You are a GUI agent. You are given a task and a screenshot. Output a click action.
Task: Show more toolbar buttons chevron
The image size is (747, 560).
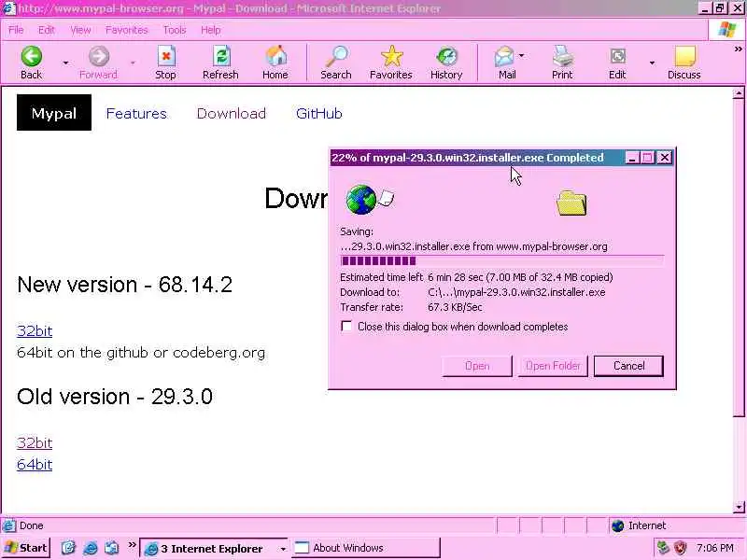click(x=738, y=49)
